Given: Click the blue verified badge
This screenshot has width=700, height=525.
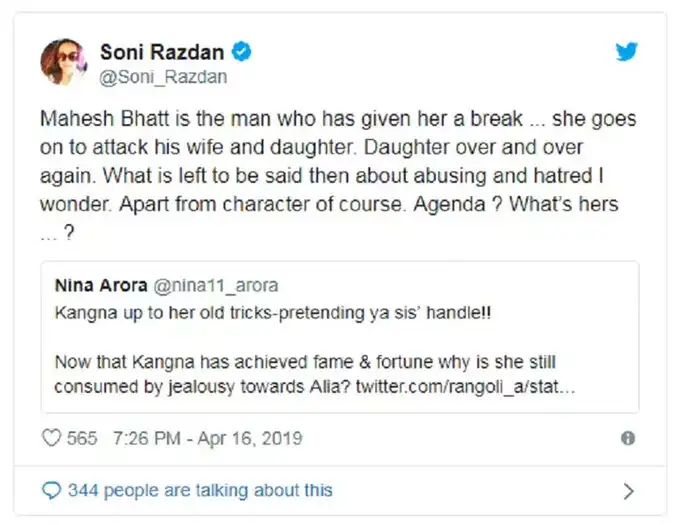Looking at the screenshot, I should pyautogui.click(x=240, y=50).
